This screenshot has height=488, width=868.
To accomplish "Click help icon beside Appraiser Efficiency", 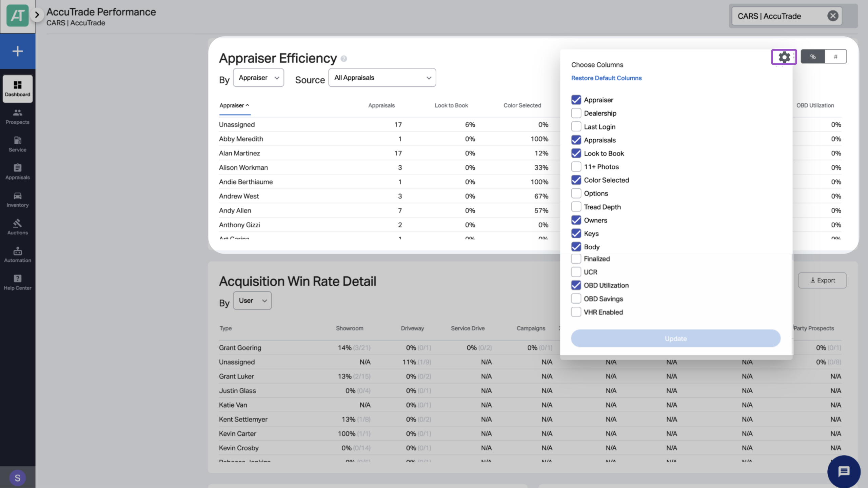I will point(344,59).
